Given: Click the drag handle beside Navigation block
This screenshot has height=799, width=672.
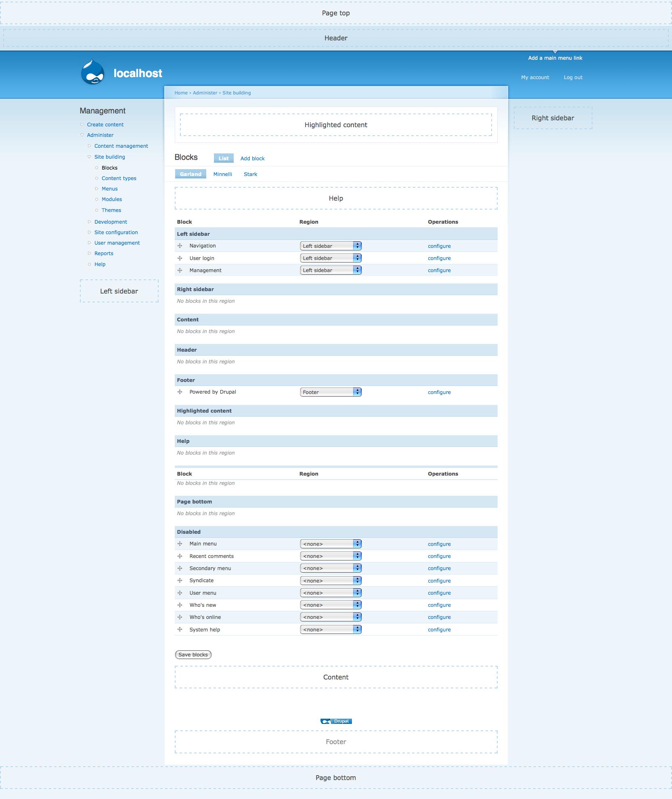Looking at the screenshot, I should pyautogui.click(x=180, y=246).
